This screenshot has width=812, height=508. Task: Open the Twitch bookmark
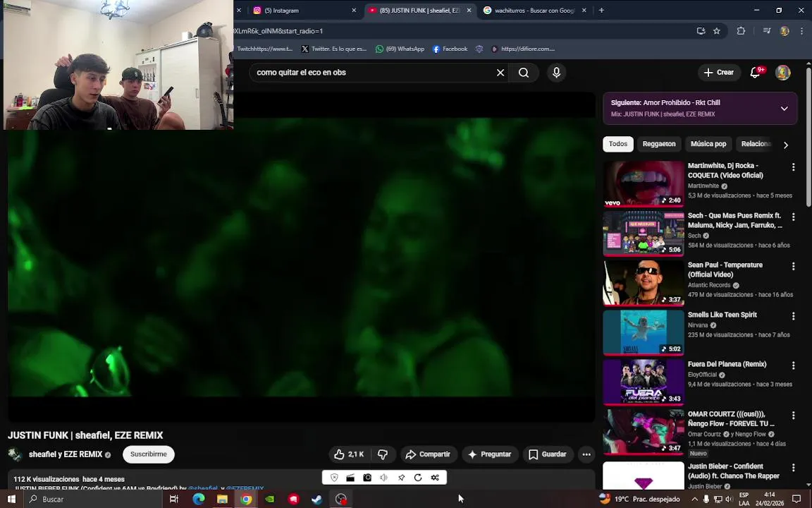(264, 49)
